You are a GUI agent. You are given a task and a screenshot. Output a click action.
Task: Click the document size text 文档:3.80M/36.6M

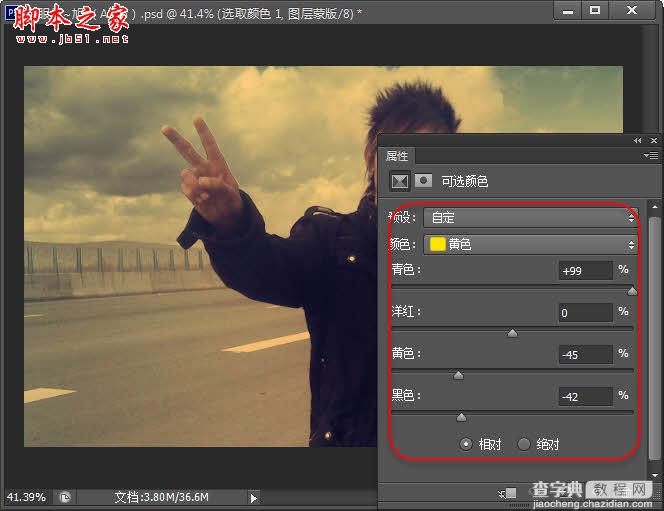pos(161,497)
